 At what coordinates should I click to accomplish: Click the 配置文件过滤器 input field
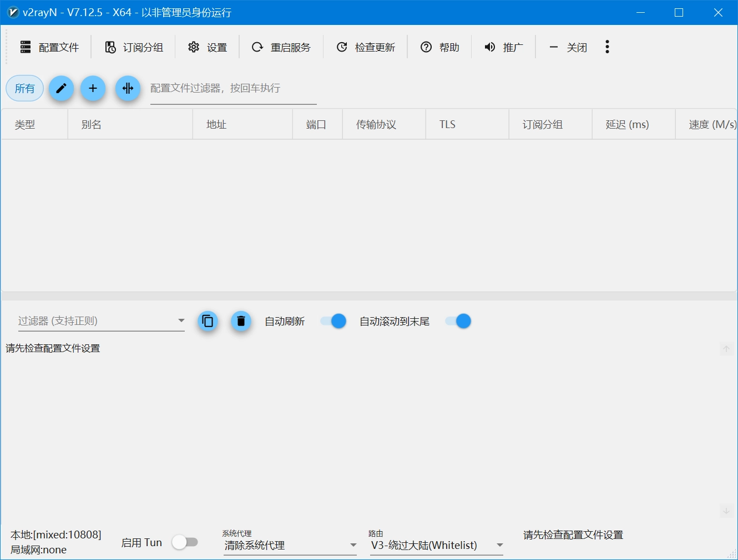pyautogui.click(x=234, y=89)
